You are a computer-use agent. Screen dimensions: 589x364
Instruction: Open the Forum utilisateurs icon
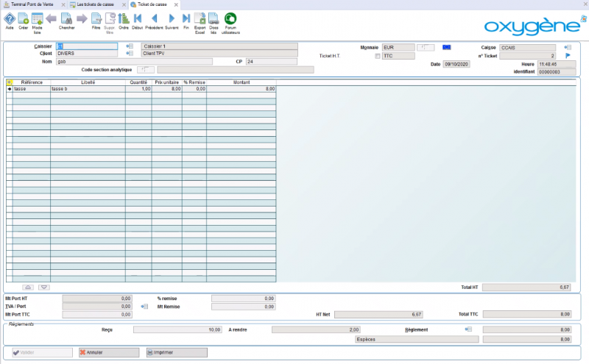tap(230, 19)
